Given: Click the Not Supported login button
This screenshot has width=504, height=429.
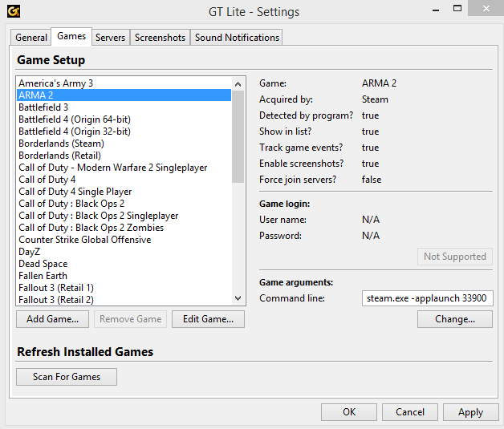Looking at the screenshot, I should click(455, 257).
